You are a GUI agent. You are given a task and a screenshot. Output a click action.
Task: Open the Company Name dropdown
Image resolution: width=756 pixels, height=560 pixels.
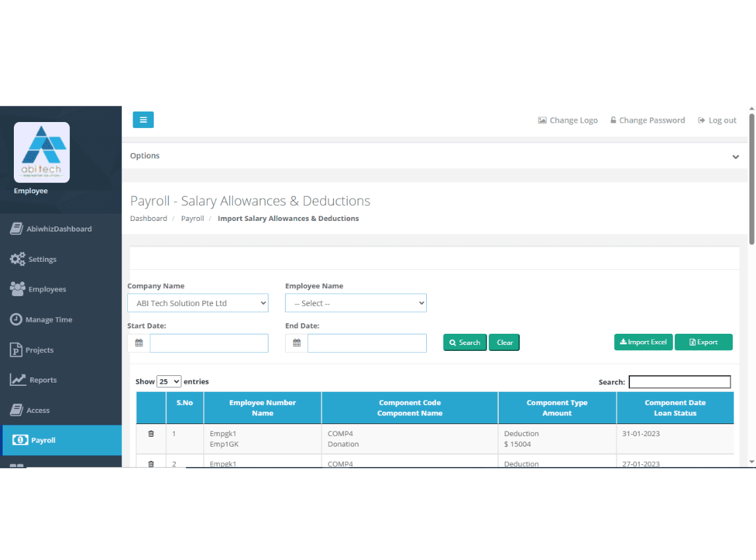(x=198, y=303)
